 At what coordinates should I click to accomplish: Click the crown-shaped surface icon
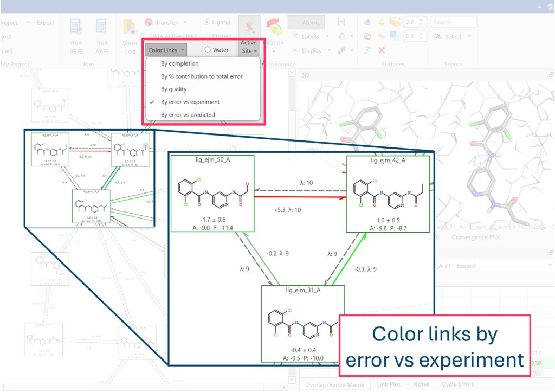[x=395, y=22]
